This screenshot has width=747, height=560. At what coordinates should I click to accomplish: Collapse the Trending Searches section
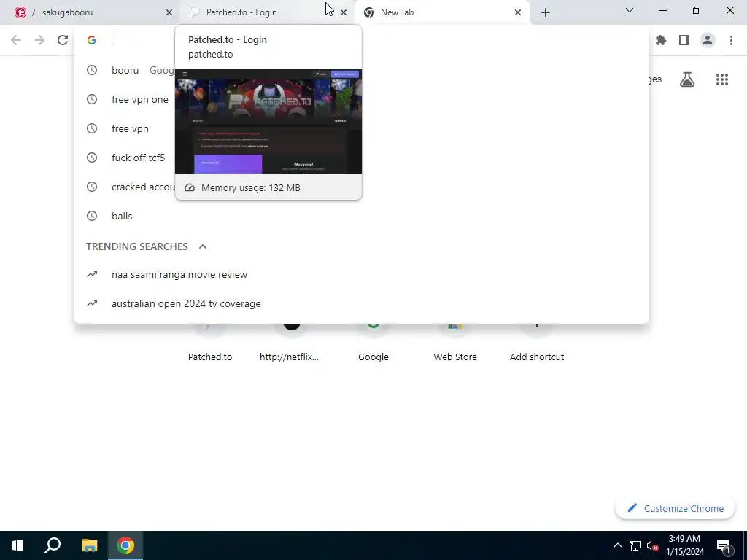[x=203, y=246]
